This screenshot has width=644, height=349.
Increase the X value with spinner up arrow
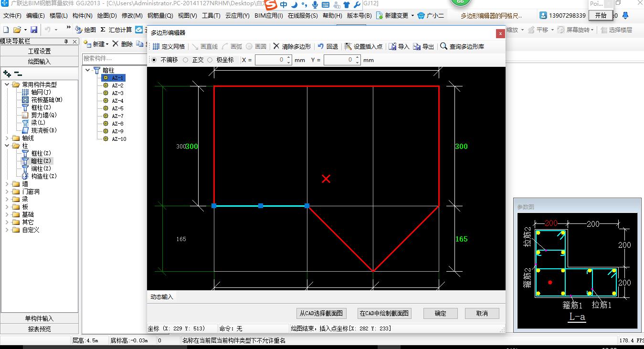(289, 58)
